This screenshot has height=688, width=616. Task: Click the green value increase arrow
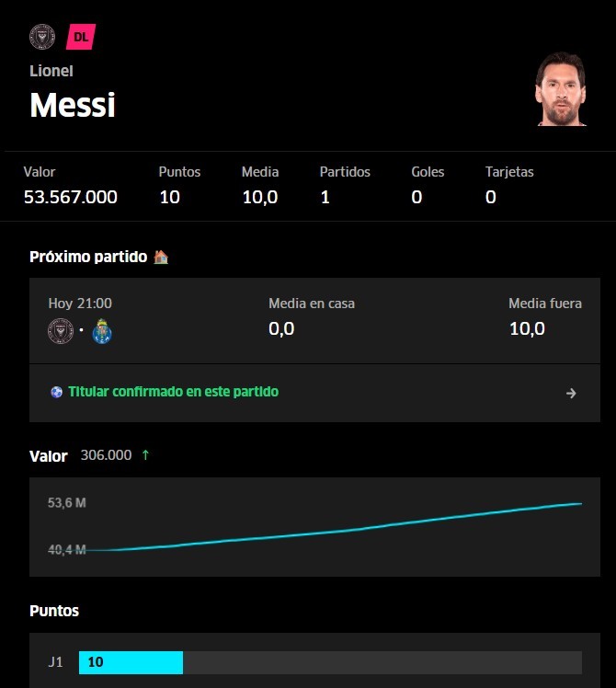pyautogui.click(x=145, y=455)
